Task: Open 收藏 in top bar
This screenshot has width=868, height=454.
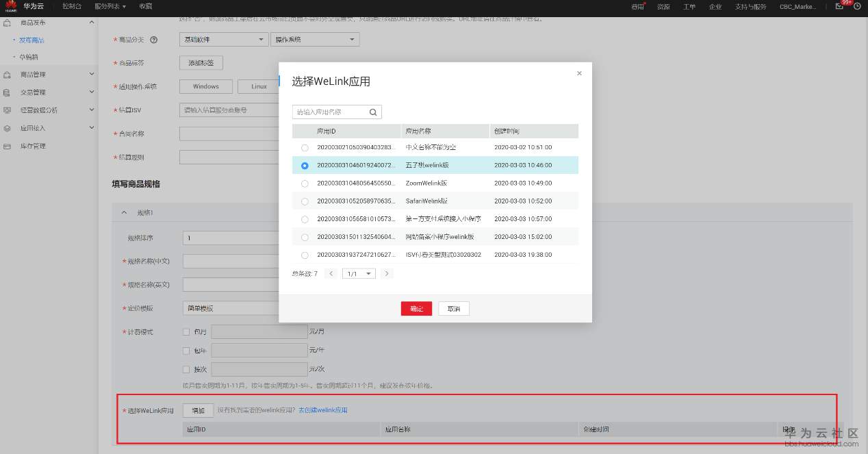Action: [x=146, y=6]
